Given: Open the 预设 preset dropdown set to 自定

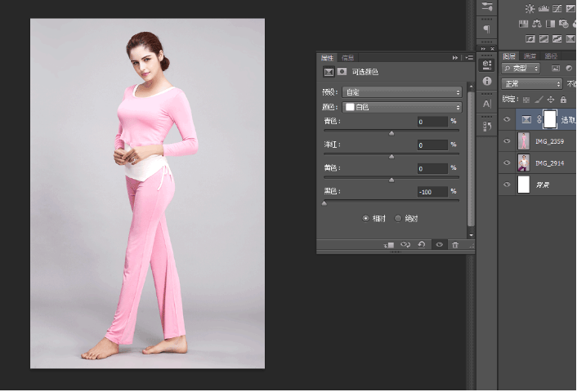Looking at the screenshot, I should pos(401,92).
